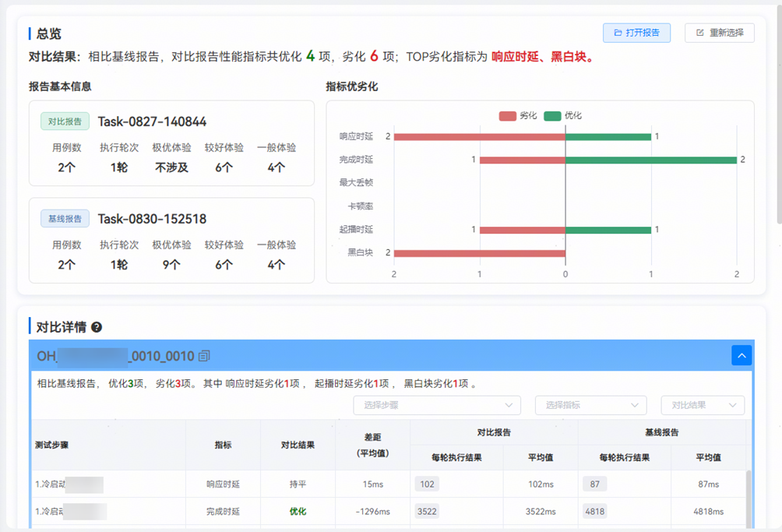Viewport: 782px width, 532px height.
Task: Collapse the case panel with the blue chevron button
Action: click(741, 355)
